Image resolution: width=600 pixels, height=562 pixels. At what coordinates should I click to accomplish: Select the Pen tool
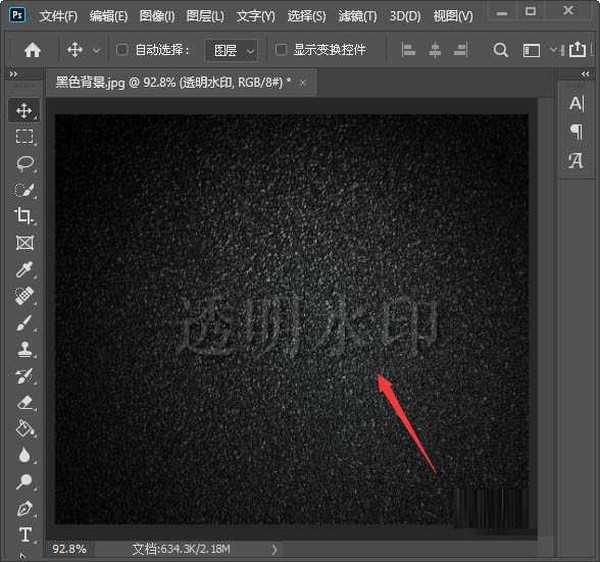click(x=25, y=509)
